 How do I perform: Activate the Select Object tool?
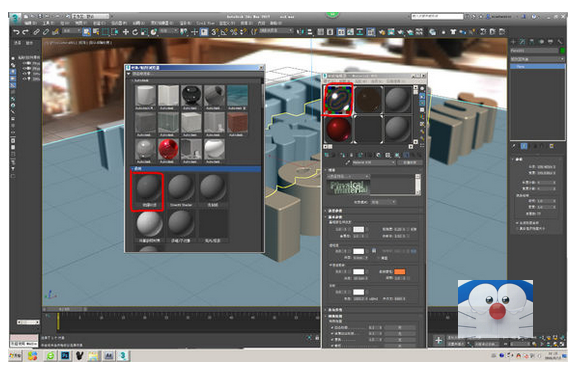click(x=86, y=32)
